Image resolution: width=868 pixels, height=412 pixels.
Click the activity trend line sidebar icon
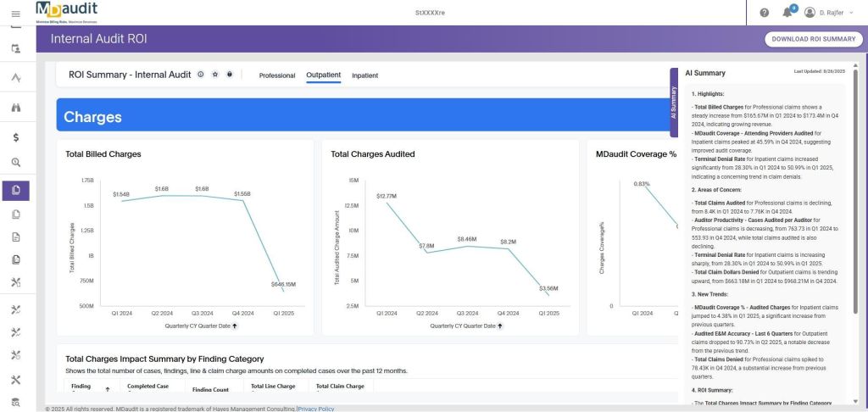click(x=16, y=79)
